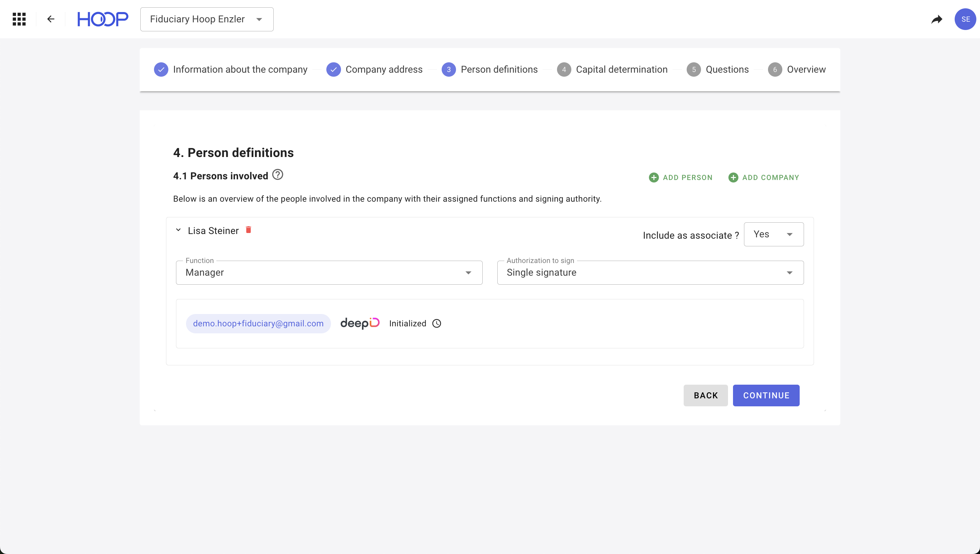Open the Authorization to sign dropdown

(x=650, y=272)
